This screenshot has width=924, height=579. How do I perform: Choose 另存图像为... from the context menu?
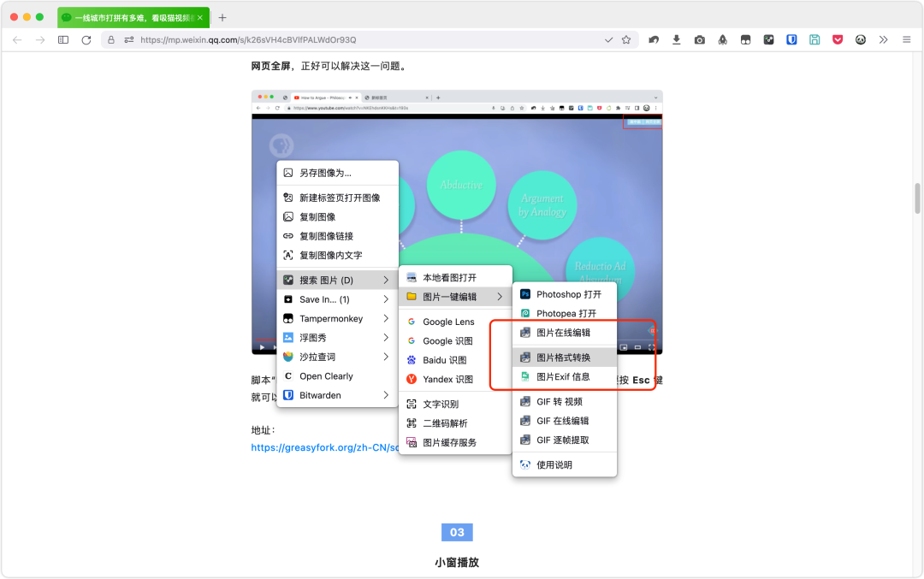tap(338, 173)
